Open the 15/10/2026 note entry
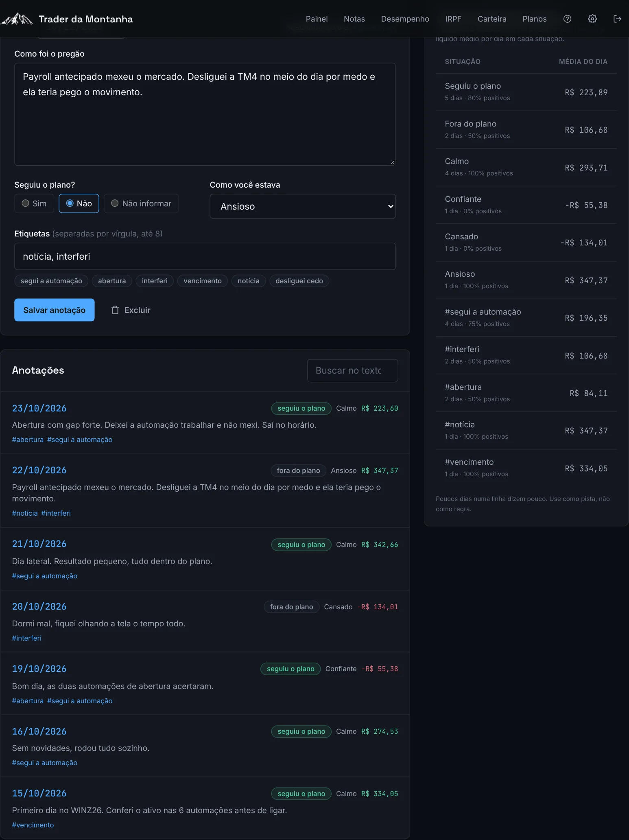The width and height of the screenshot is (629, 840). [205, 808]
